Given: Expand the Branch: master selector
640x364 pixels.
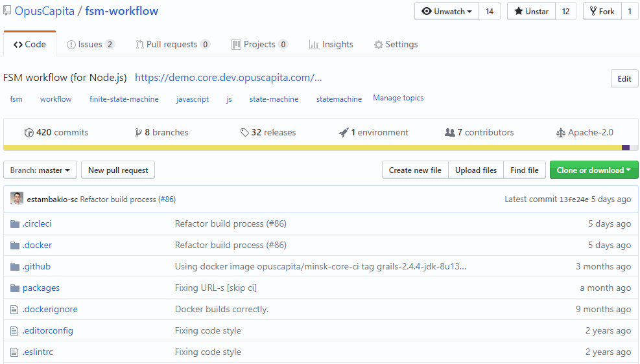Looking at the screenshot, I should [x=40, y=170].
